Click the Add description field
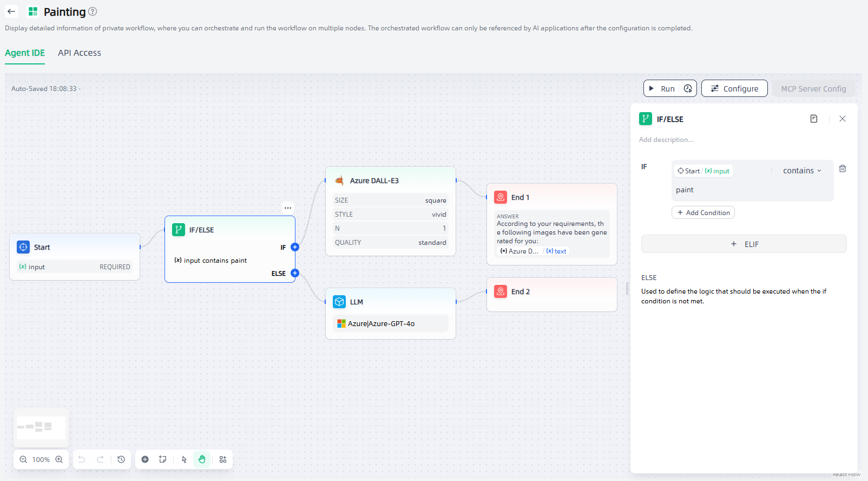 click(x=666, y=140)
